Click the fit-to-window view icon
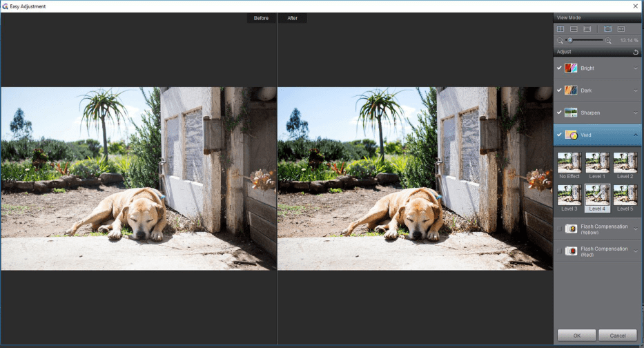This screenshot has width=644, height=348. 607,29
